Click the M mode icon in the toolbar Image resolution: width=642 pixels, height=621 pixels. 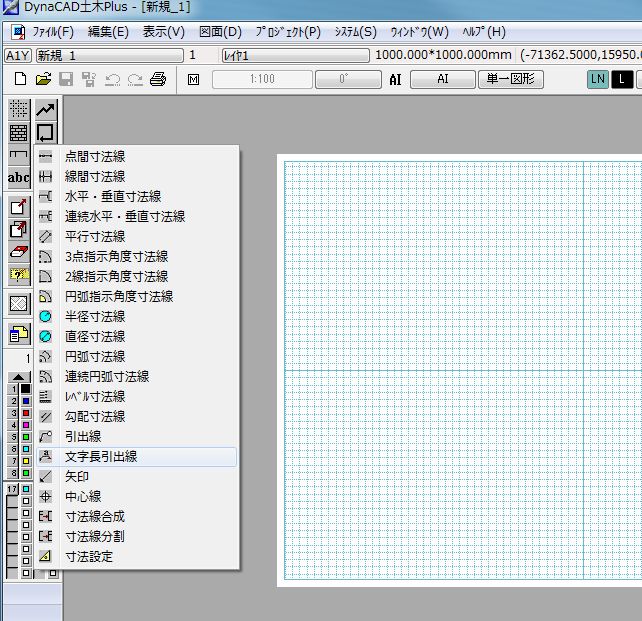(x=193, y=79)
